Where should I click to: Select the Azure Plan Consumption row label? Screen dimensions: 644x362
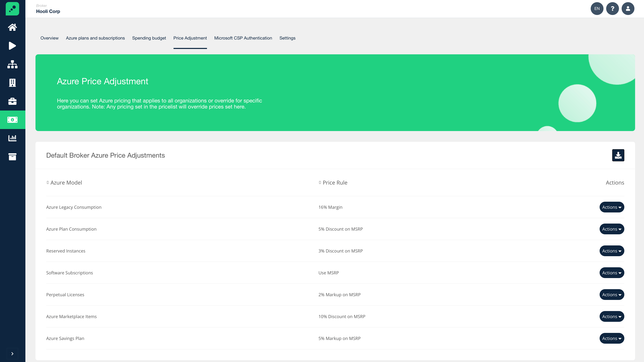(x=71, y=229)
